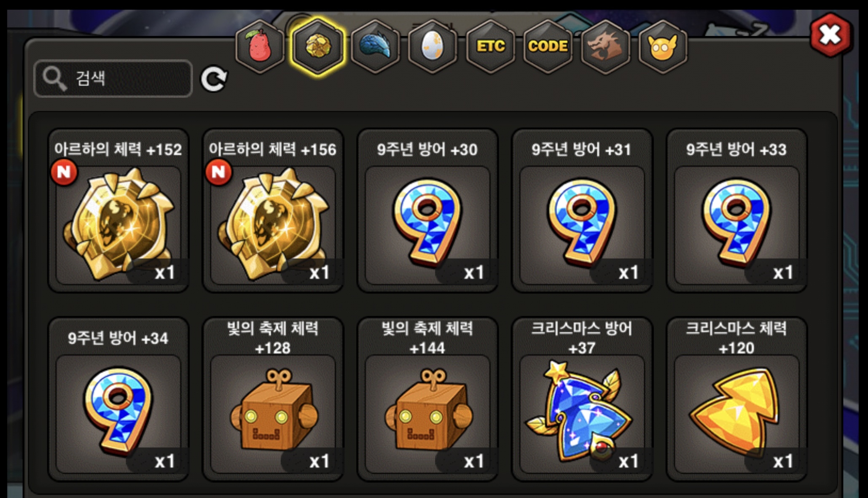Open the yellow horned mask tab
Screen dimensions: 868x498
(x=663, y=46)
